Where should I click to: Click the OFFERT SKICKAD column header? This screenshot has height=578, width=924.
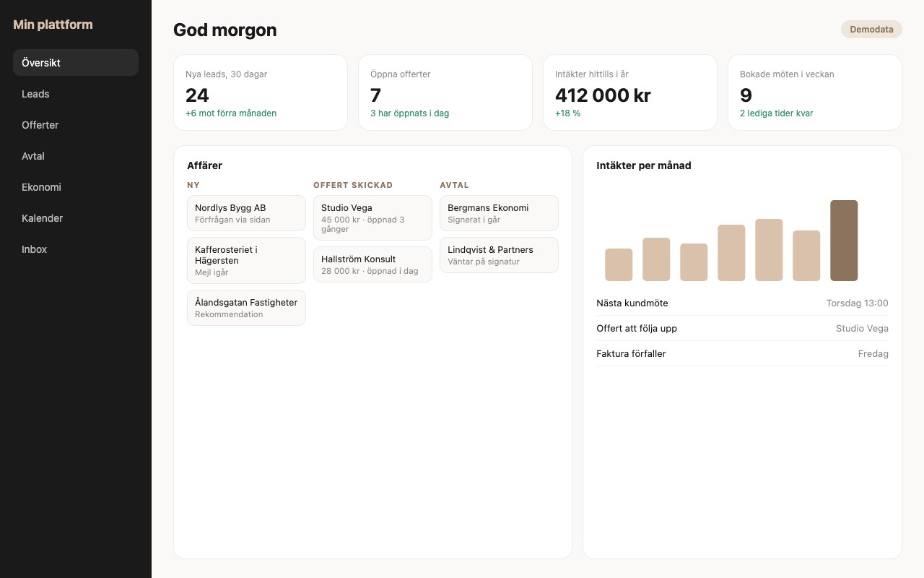(353, 185)
